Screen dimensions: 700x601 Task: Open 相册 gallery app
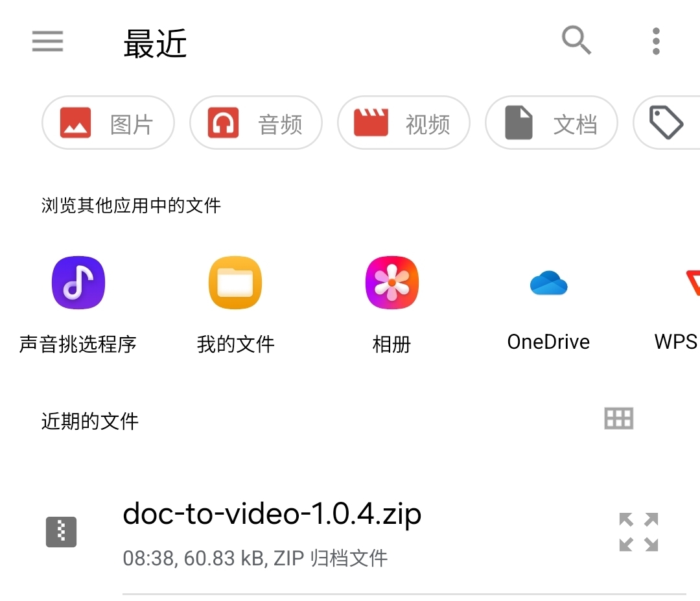point(392,283)
